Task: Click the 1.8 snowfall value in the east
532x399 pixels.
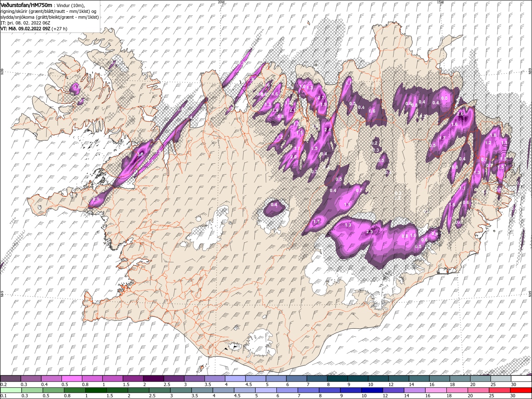Action: [x=493, y=135]
